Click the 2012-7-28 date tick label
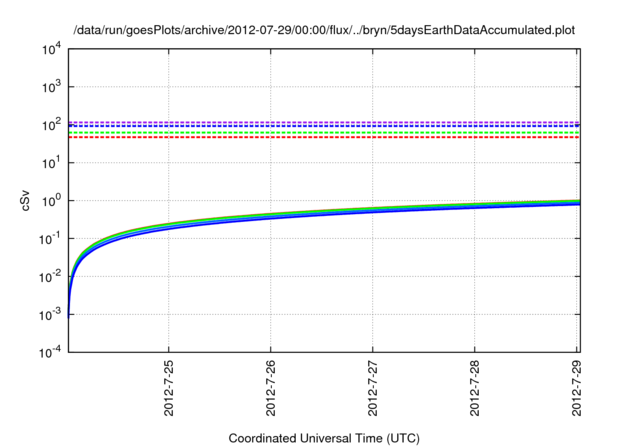This screenshot has width=640, height=448. [475, 388]
